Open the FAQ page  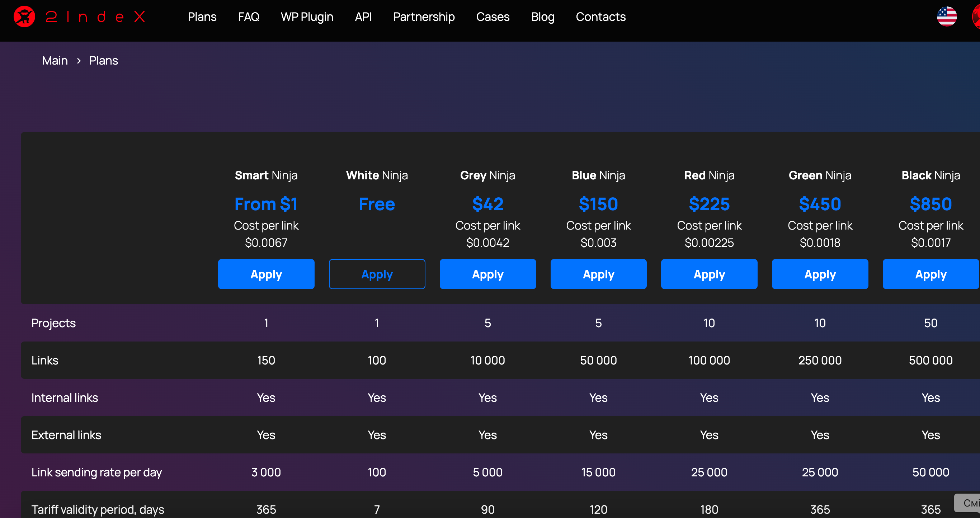tap(249, 17)
